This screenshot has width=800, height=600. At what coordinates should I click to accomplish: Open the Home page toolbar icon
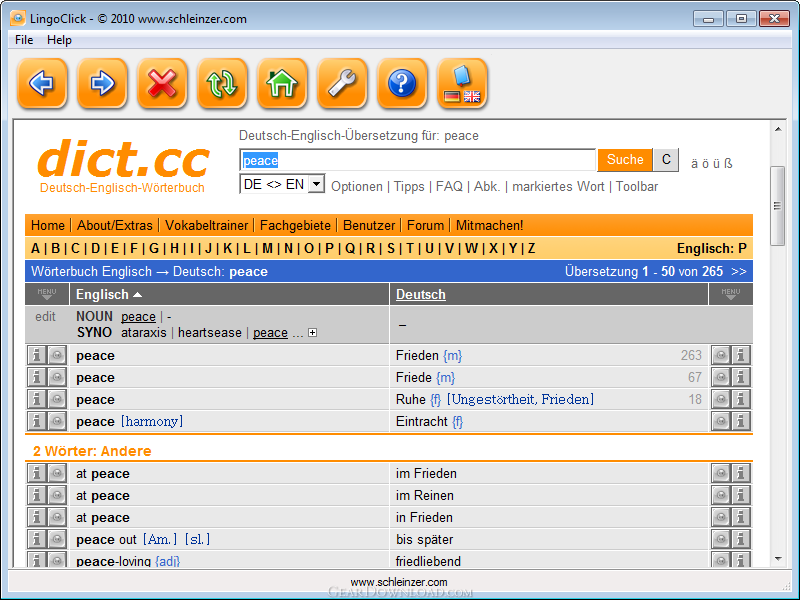[282, 83]
